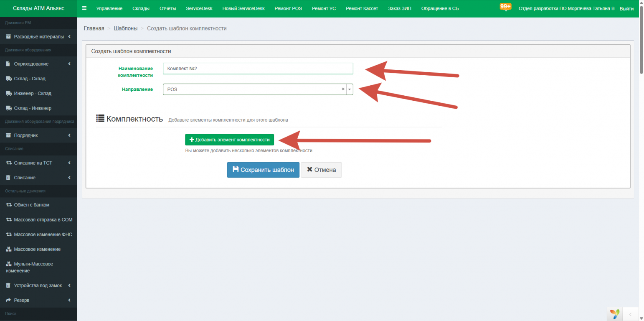The width and height of the screenshot is (644, 321).
Task: Open the Ремонт POS top menu item
Action: tap(288, 8)
